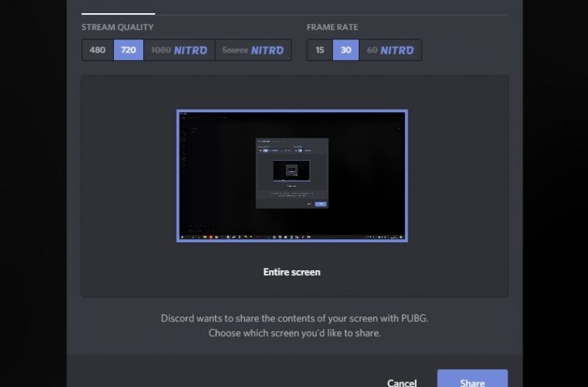Choose 60 Nitro frame rate option

(390, 50)
